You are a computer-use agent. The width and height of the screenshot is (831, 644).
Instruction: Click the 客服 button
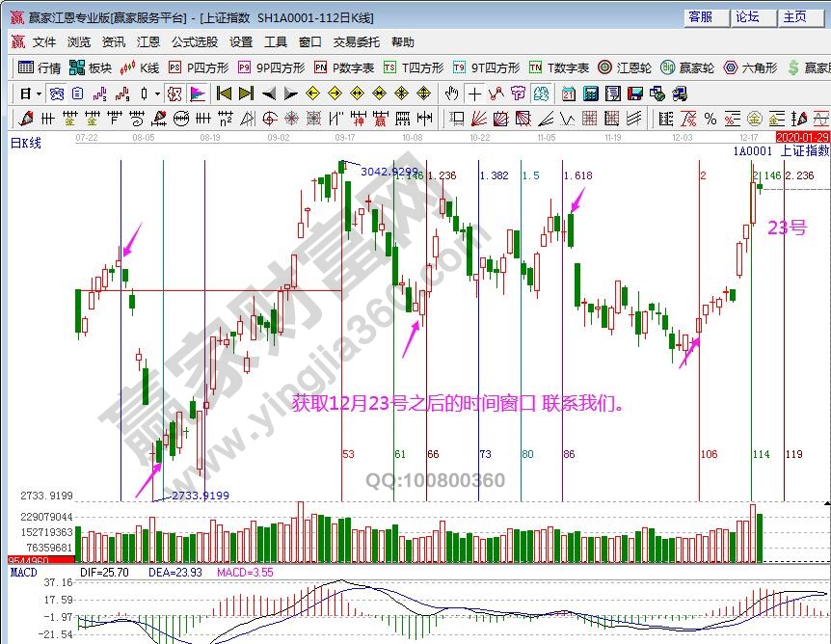click(x=700, y=16)
